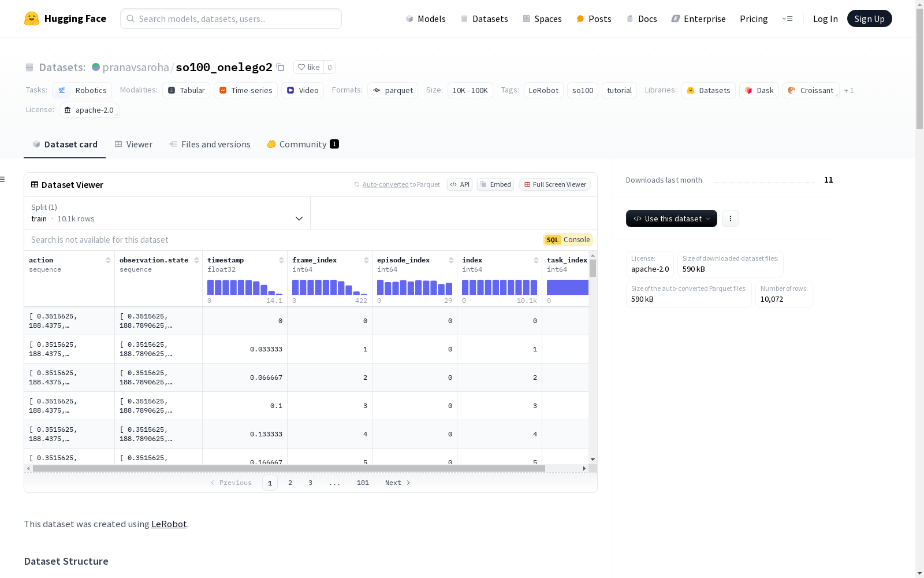Image resolution: width=924 pixels, height=578 pixels.
Task: Open Posts in navigation
Action: 594,18
